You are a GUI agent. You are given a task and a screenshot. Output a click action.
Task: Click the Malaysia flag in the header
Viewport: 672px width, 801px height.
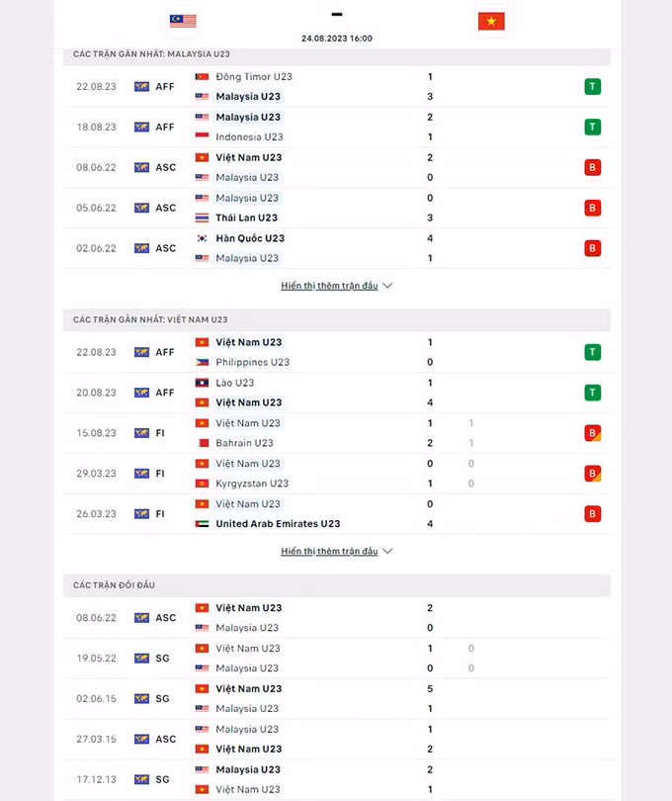click(x=183, y=21)
